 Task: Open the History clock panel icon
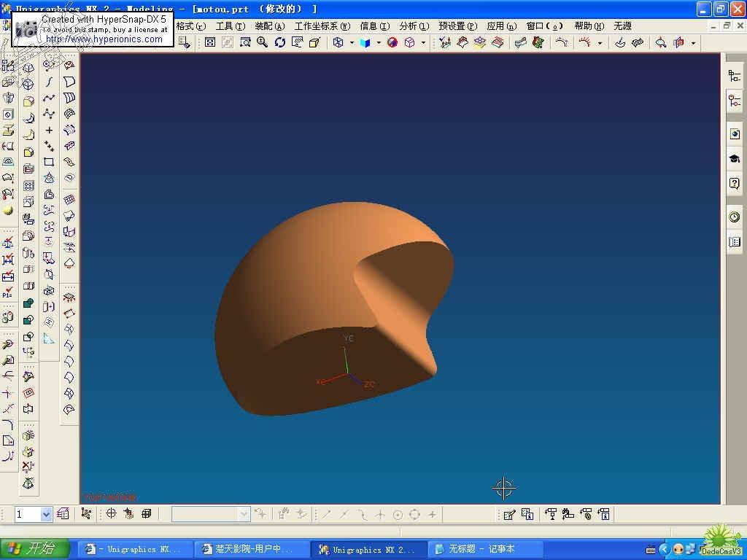(x=735, y=217)
